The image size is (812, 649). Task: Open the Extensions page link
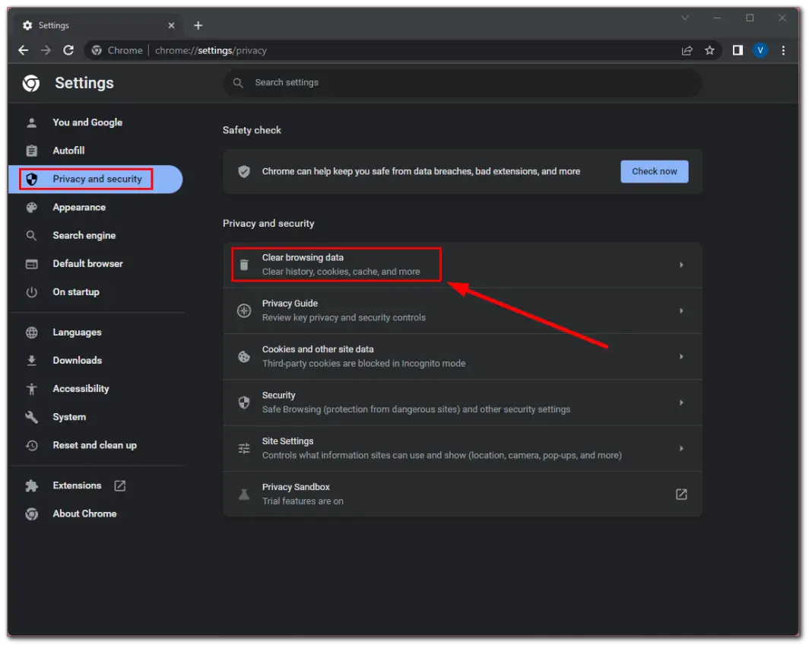pos(76,485)
